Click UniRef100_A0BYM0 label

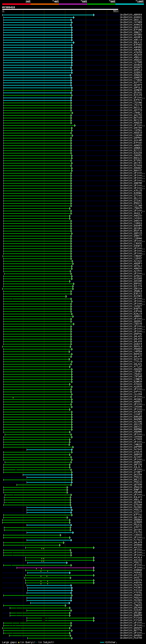pos(131,583)
